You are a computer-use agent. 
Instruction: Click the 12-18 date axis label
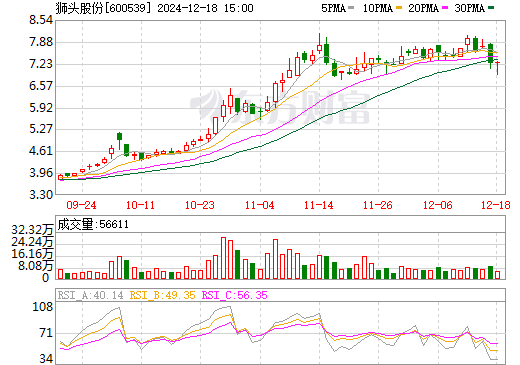pyautogui.click(x=496, y=205)
